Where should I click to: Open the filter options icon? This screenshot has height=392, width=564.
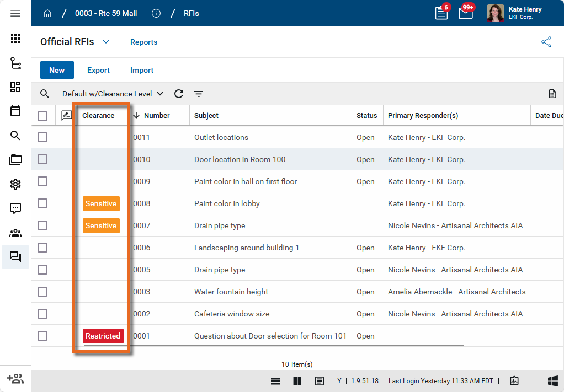pyautogui.click(x=199, y=94)
